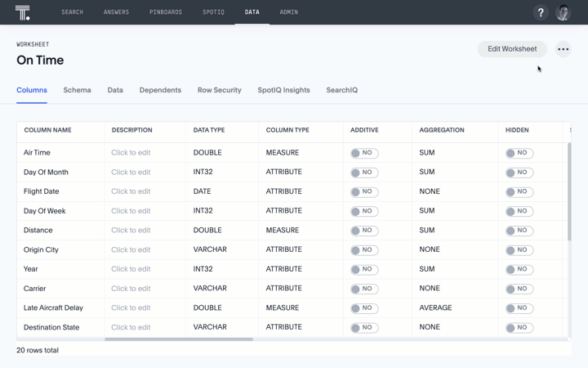Switch to the Schema tab
This screenshot has height=368, width=588.
[x=77, y=90]
